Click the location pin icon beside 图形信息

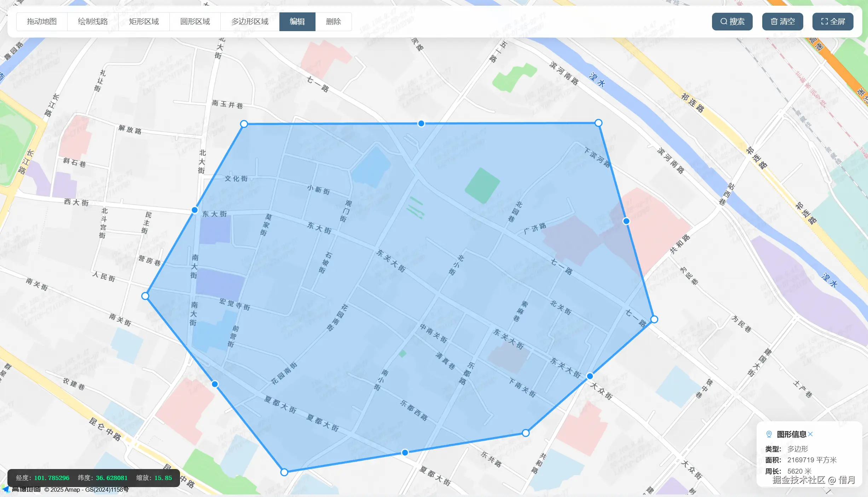coord(769,434)
